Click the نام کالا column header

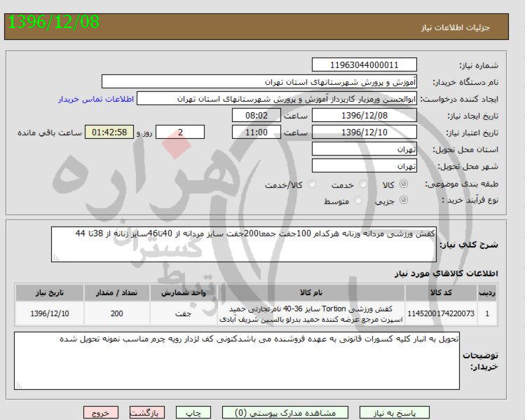pos(311,292)
